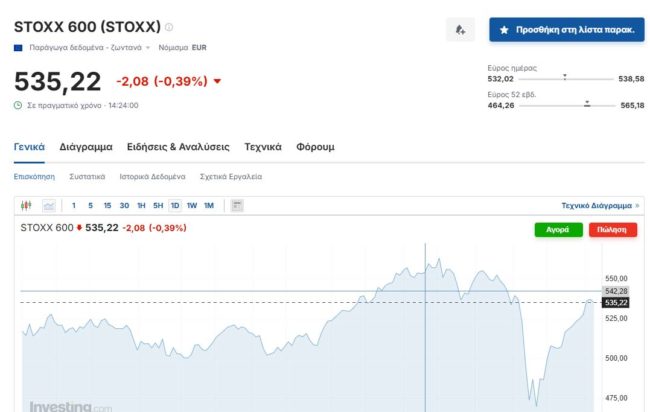Set chart interval to 15 minutes
Image resolution: width=650 pixels, height=412 pixels.
(107, 206)
